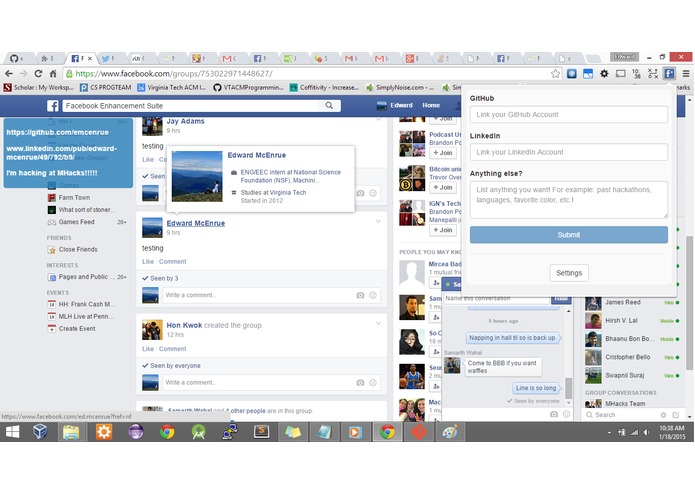This screenshot has width=695, height=494.
Task: Attach photo to comment under Hon Kwok post
Action: click(x=360, y=382)
